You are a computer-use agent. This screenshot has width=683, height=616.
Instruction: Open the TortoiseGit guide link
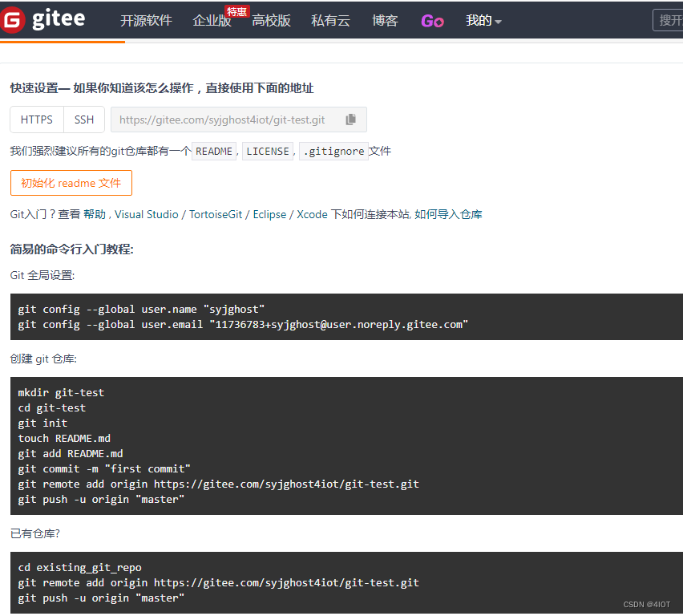point(216,214)
